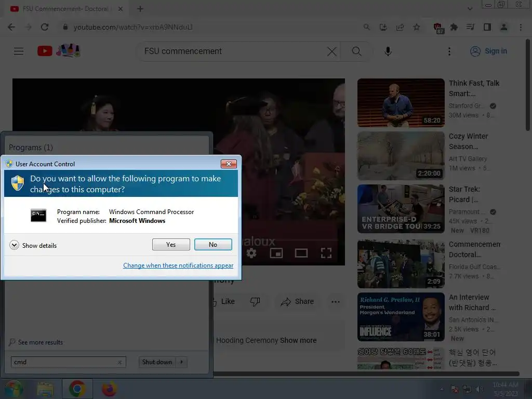Open Chrome zoom search icon in address bar

click(x=366, y=27)
